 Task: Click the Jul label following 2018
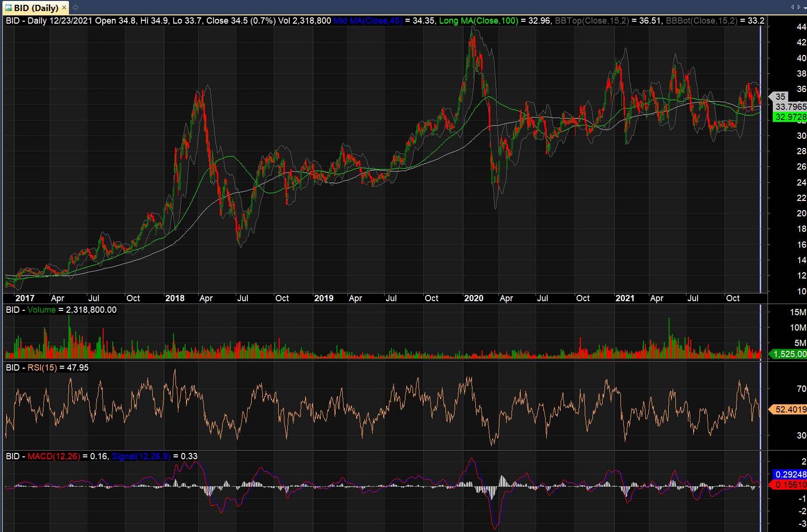(242, 298)
